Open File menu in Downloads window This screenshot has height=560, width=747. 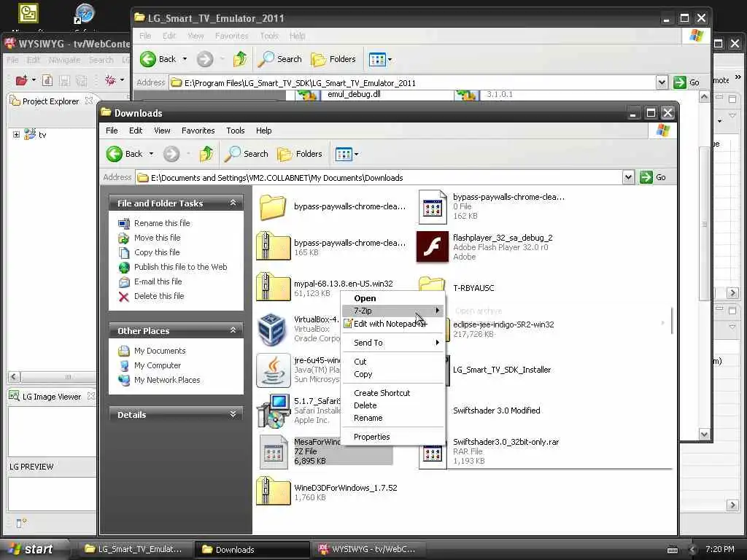tap(112, 131)
